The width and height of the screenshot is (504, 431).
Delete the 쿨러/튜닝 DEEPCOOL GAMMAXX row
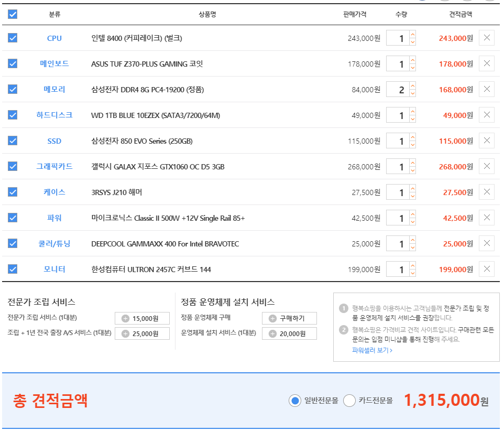tap(486, 243)
